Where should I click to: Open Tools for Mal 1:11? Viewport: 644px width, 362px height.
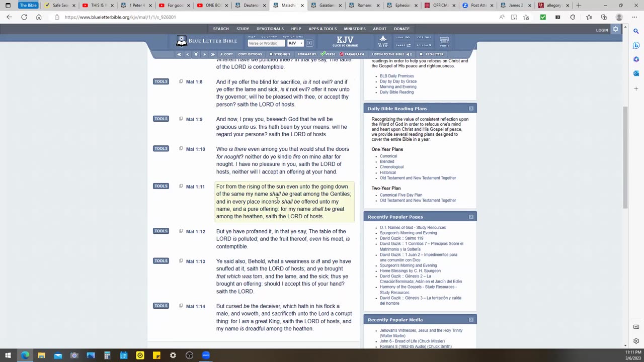(x=161, y=186)
